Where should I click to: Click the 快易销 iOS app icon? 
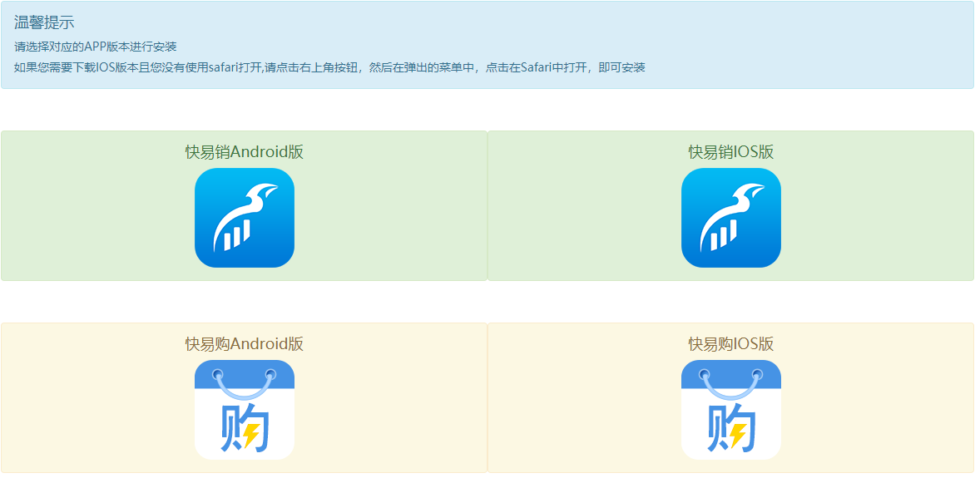730,218
